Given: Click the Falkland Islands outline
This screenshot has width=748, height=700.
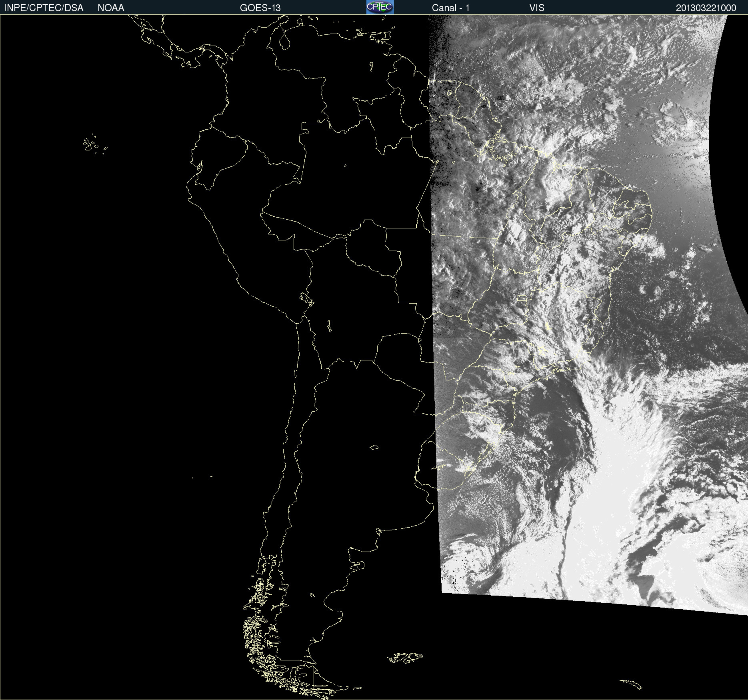Looking at the screenshot, I should [405, 658].
